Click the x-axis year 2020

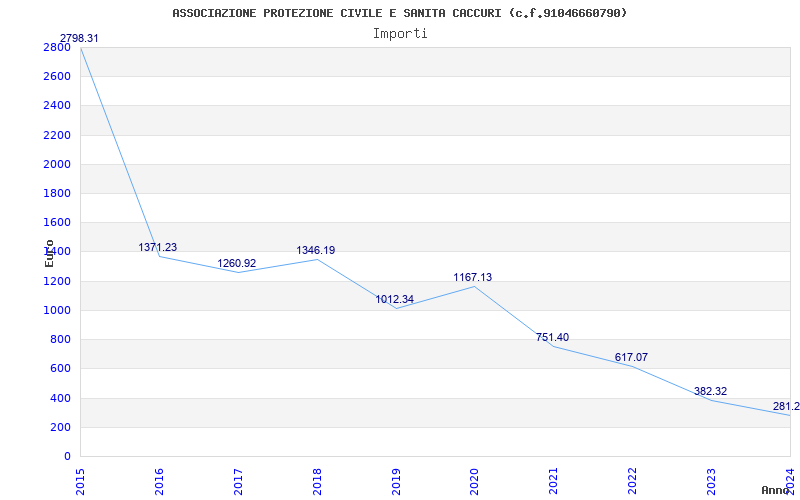point(474,481)
